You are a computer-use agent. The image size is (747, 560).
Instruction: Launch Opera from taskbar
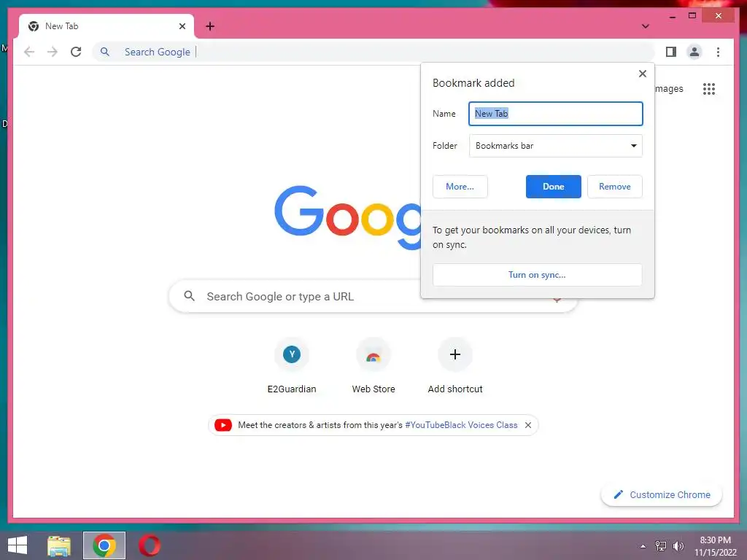[149, 545]
